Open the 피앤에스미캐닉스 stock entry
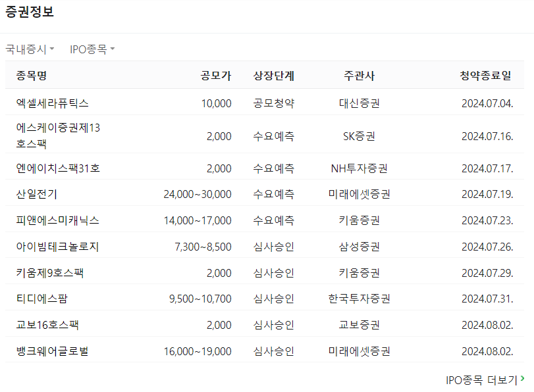The image size is (534, 392). click(x=57, y=220)
